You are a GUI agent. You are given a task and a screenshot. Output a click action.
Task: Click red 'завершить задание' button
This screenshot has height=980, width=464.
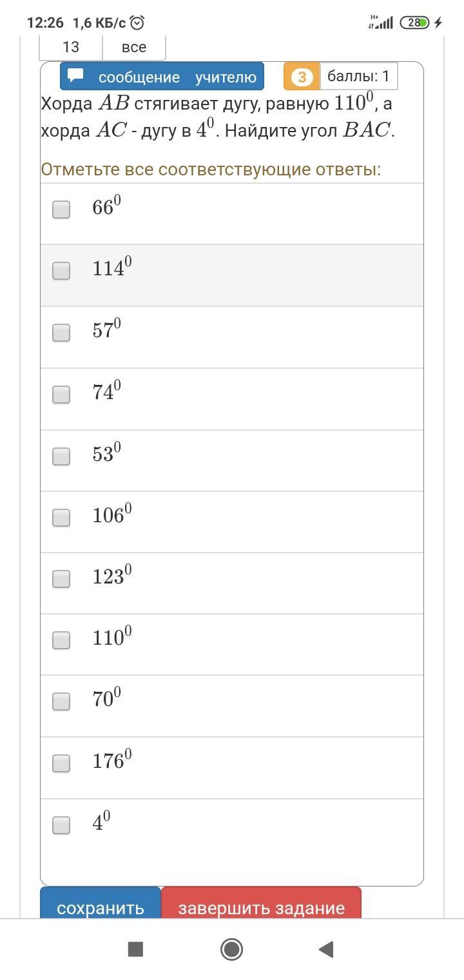pos(261,906)
